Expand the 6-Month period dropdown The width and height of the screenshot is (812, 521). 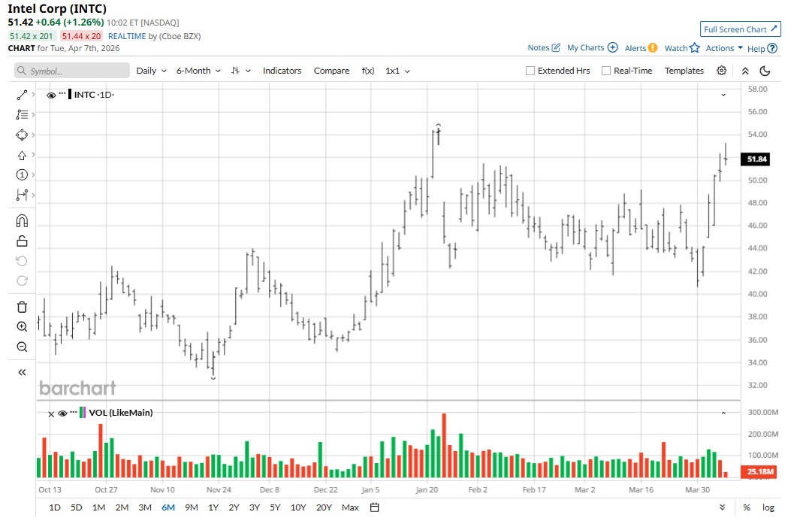[198, 71]
